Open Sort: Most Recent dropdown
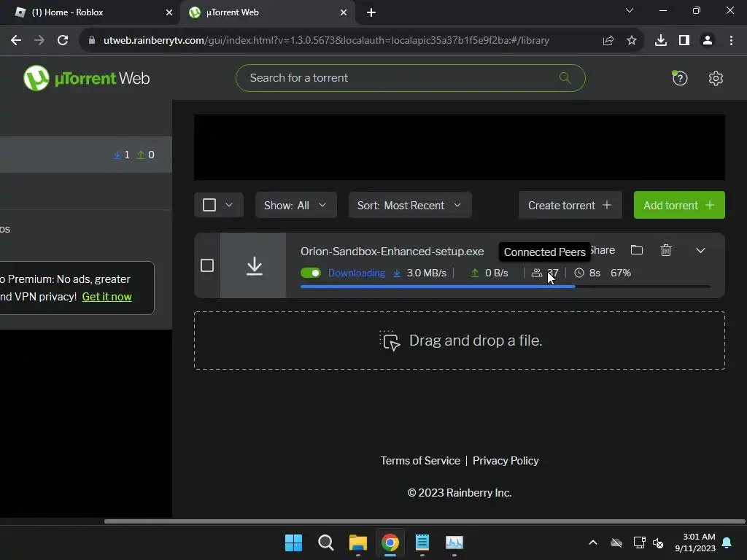The height and width of the screenshot is (560, 747). coord(410,205)
